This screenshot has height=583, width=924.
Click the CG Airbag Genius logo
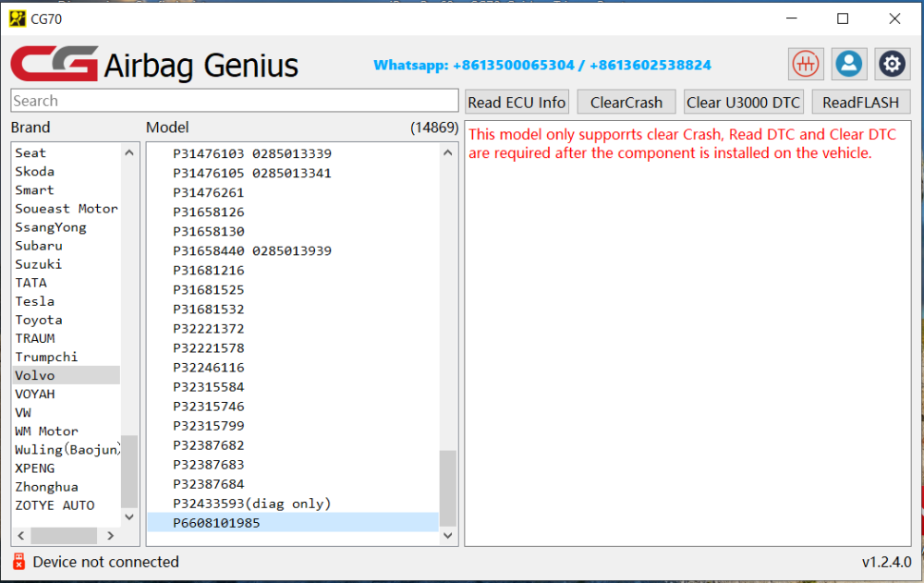coord(154,65)
